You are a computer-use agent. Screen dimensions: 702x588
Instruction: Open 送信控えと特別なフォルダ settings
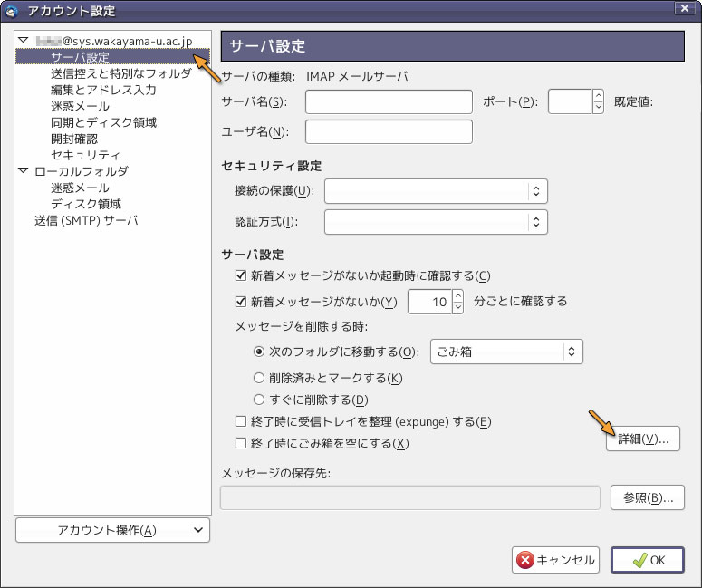tap(120, 73)
